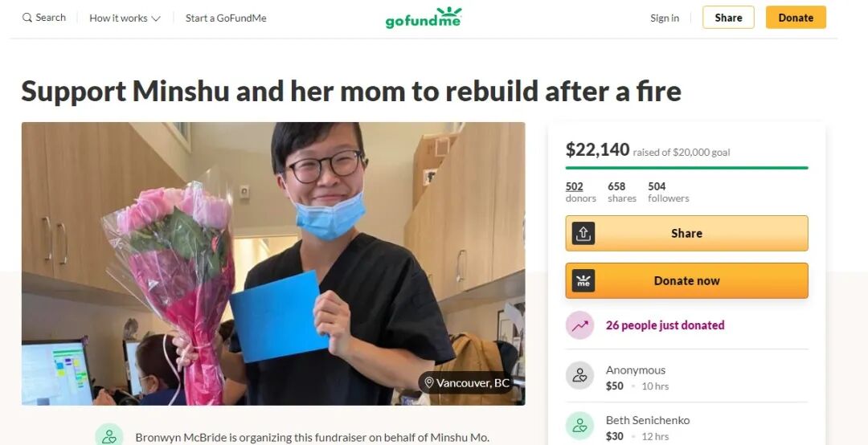This screenshot has height=445, width=868.
Task: Click the 26 people just donated text
Action: coord(665,325)
